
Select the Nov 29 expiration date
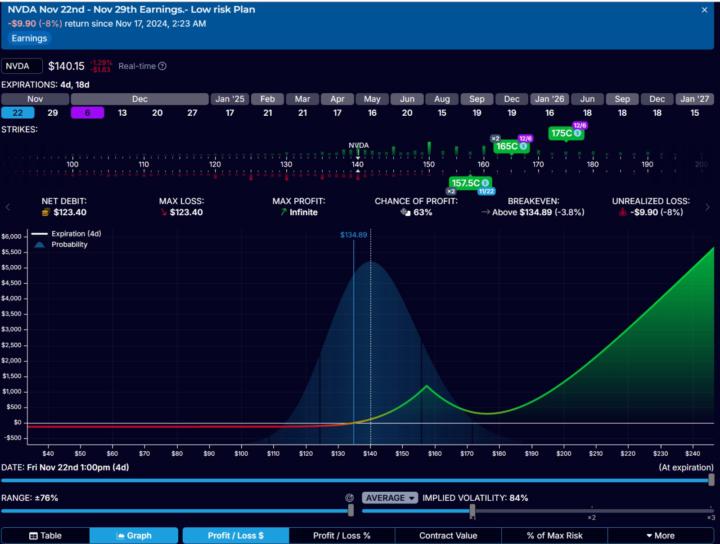[x=52, y=113]
